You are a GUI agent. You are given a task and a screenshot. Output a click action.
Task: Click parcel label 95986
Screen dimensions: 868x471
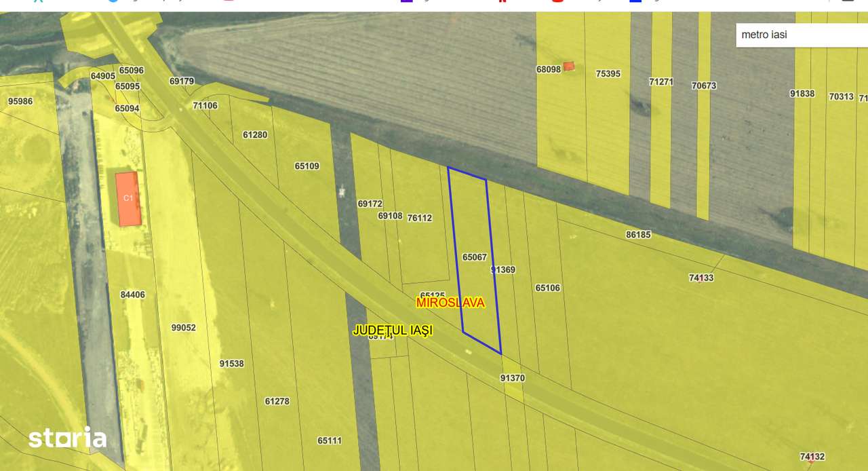pos(20,101)
